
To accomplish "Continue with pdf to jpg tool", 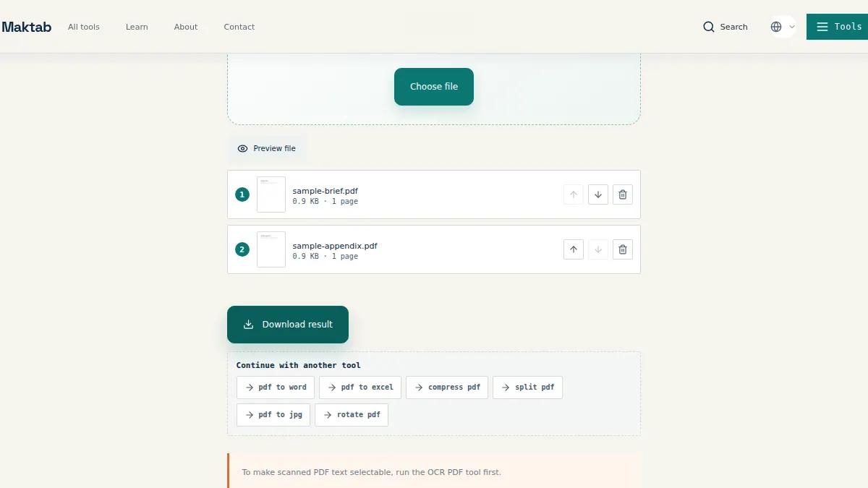I will click(273, 415).
